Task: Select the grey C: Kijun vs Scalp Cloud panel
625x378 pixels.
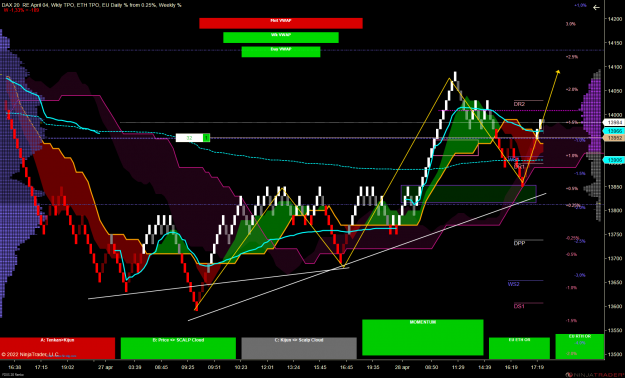Action: [x=299, y=348]
